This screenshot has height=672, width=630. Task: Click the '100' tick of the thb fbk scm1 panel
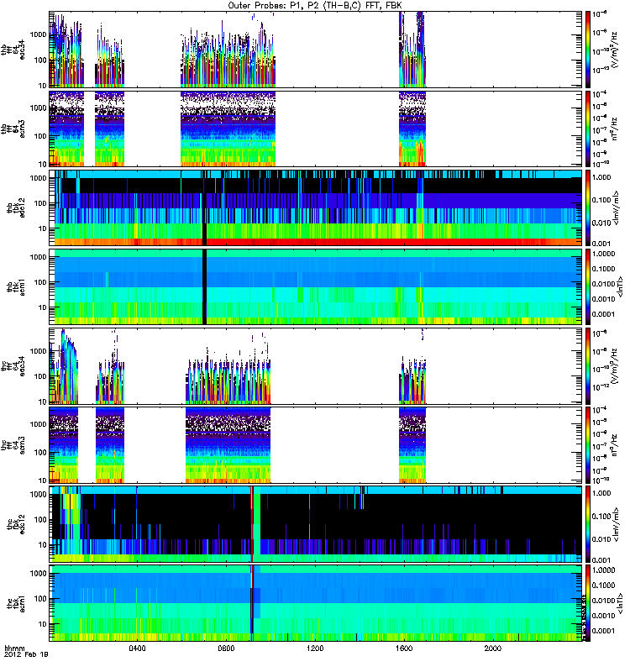click(x=40, y=282)
